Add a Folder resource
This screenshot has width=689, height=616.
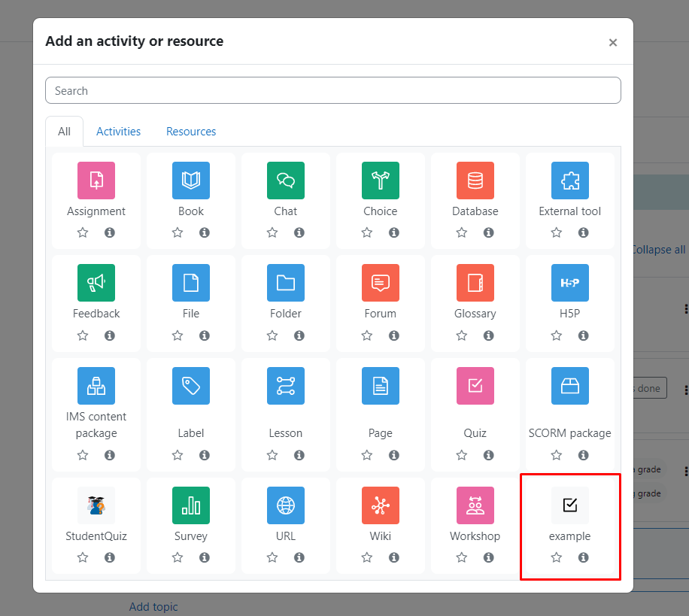click(x=286, y=283)
